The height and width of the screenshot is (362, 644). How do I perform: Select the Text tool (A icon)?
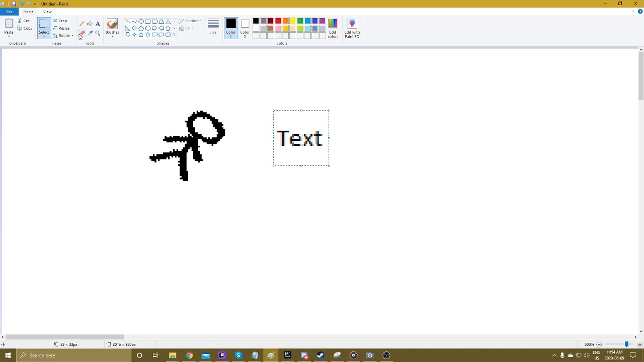click(98, 24)
